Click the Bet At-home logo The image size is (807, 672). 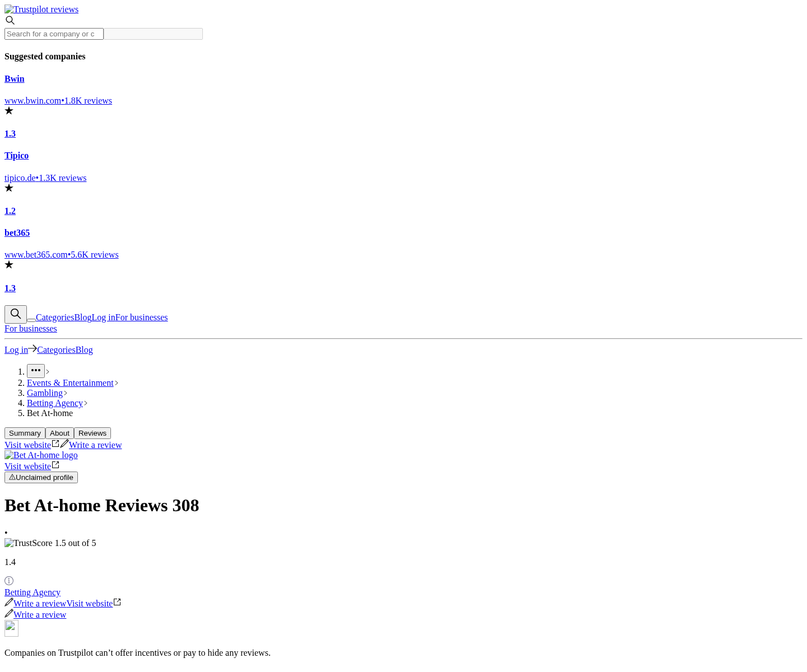(41, 455)
